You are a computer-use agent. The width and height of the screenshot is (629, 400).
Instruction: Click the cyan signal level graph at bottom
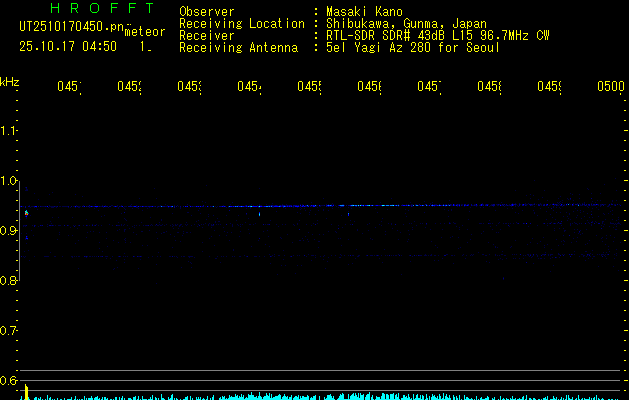pos(320,396)
